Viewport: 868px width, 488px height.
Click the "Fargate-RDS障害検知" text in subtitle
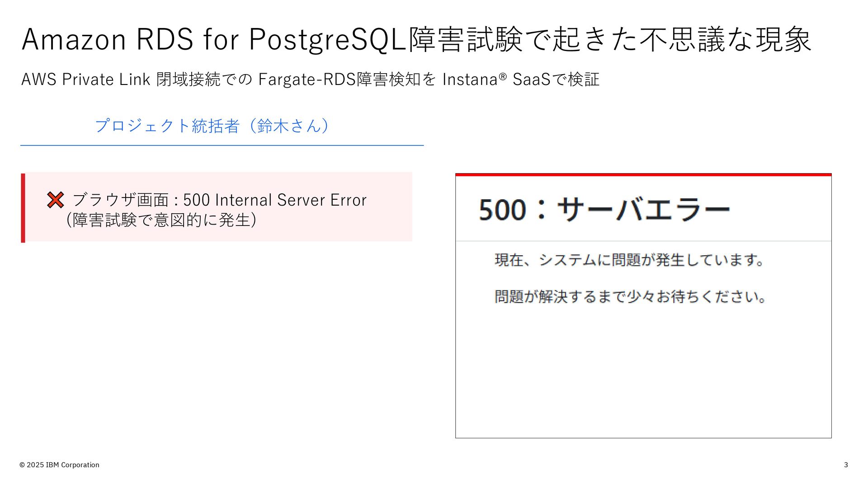tap(339, 80)
